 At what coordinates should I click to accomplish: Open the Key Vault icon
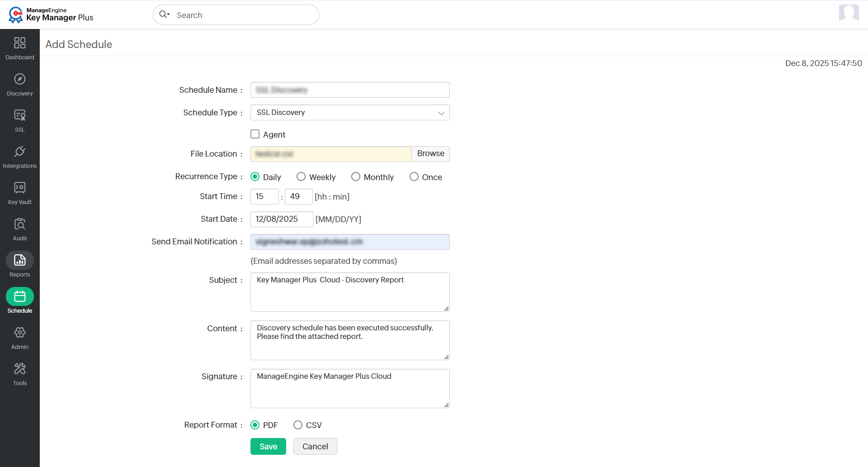(x=20, y=188)
